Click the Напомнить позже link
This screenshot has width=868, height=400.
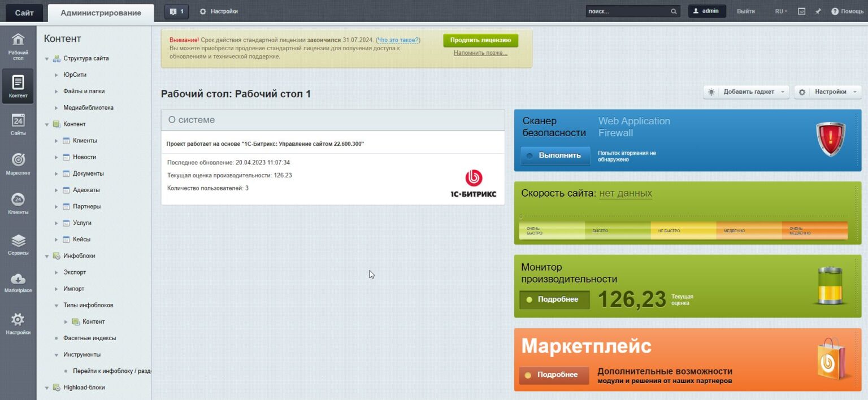[x=480, y=53]
